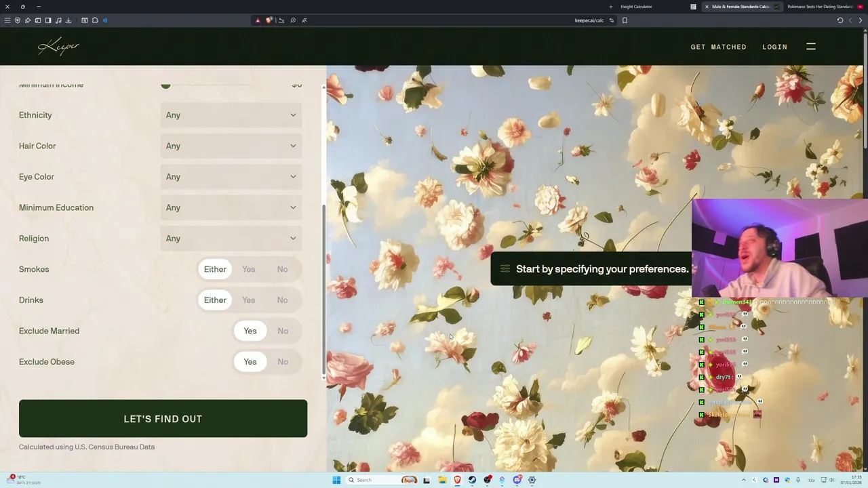Switch to the Pokimane Tests Her Dating Standards tab
868x488 pixels.
(824, 7)
